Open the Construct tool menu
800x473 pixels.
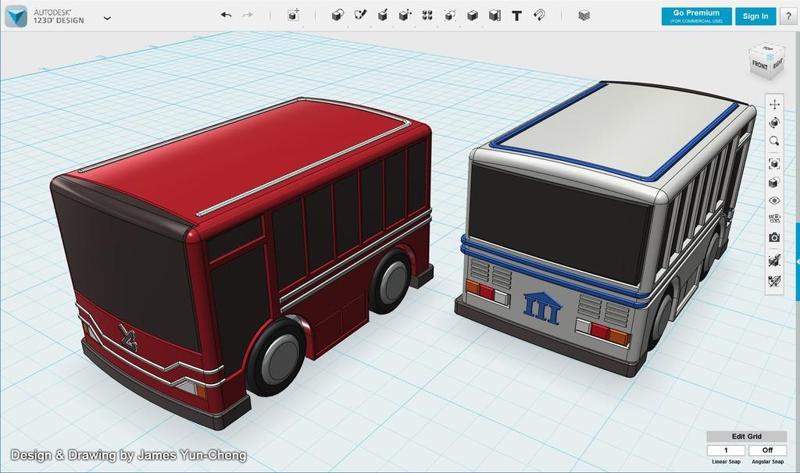click(383, 15)
